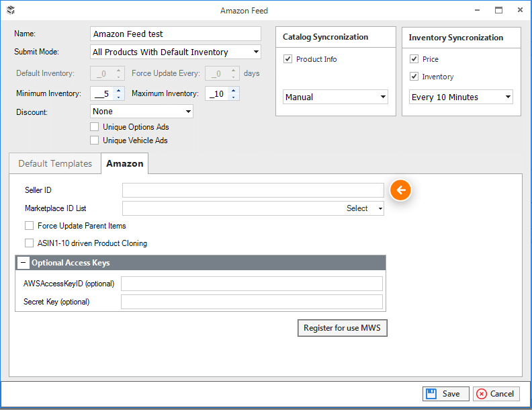Click the red Cancel X icon
The image size is (532, 410).
tap(482, 394)
